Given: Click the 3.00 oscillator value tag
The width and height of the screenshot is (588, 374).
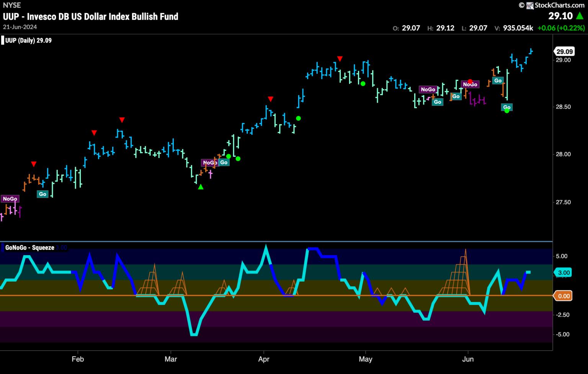Looking at the screenshot, I should click(x=563, y=272).
